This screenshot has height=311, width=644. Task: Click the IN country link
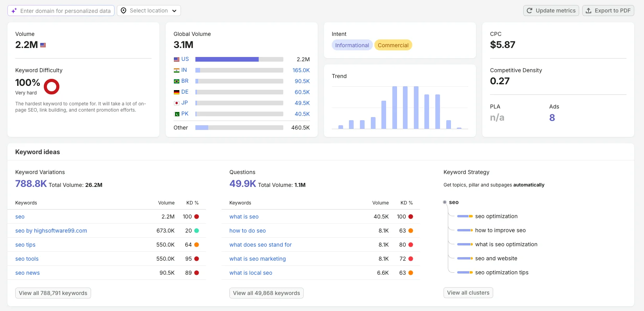[x=184, y=70]
